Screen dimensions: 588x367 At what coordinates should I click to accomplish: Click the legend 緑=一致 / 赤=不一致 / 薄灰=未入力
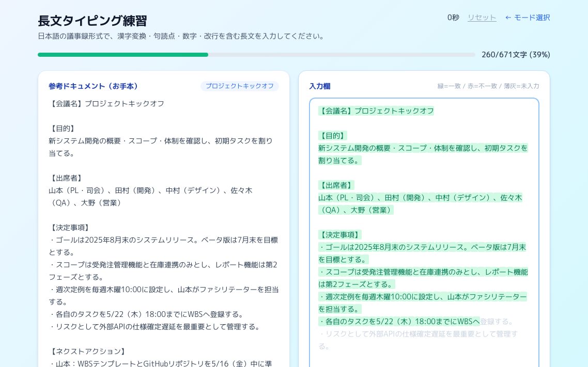488,86
